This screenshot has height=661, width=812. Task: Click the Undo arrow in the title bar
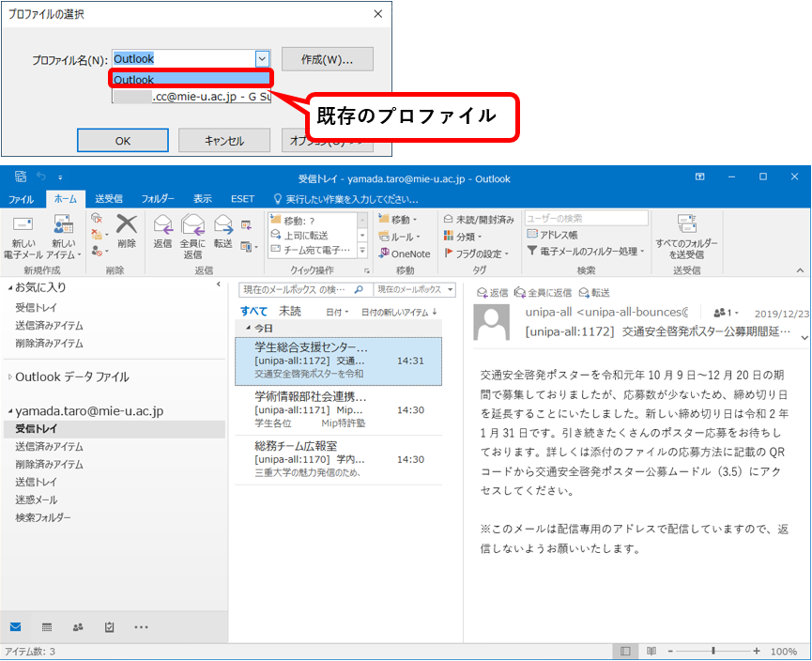point(41,177)
